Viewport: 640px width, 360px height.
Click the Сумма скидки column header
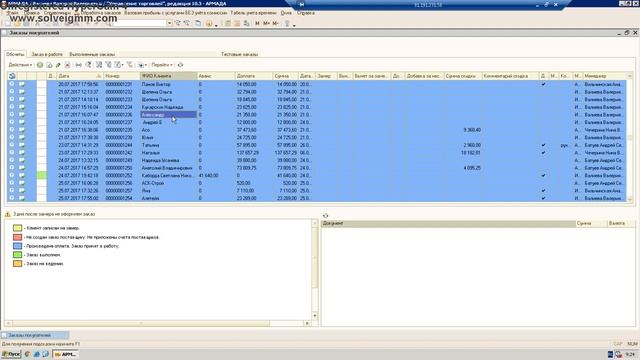point(463,76)
